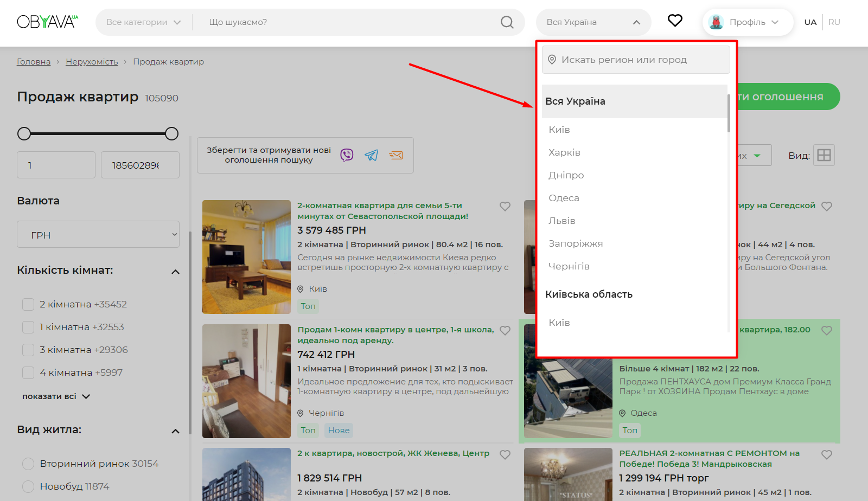Screen dimensions: 868x501
Task: Click the Искать регион или город field
Action: pos(636,60)
